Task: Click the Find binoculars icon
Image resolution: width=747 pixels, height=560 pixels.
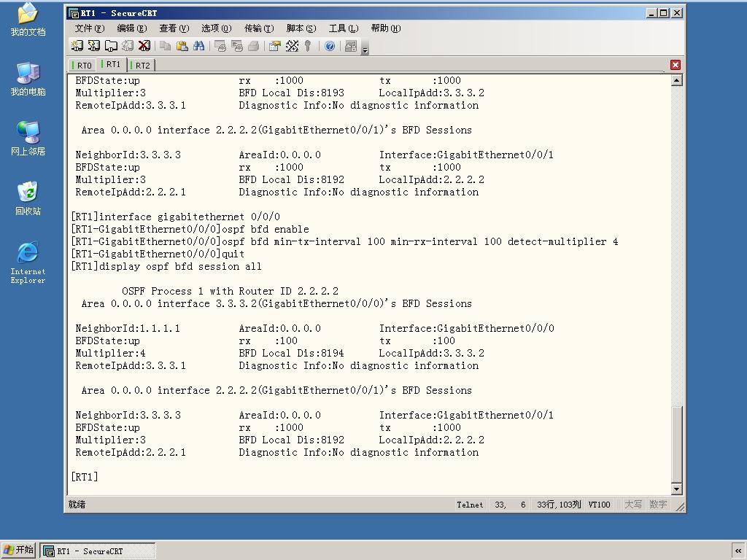Action: [x=198, y=46]
